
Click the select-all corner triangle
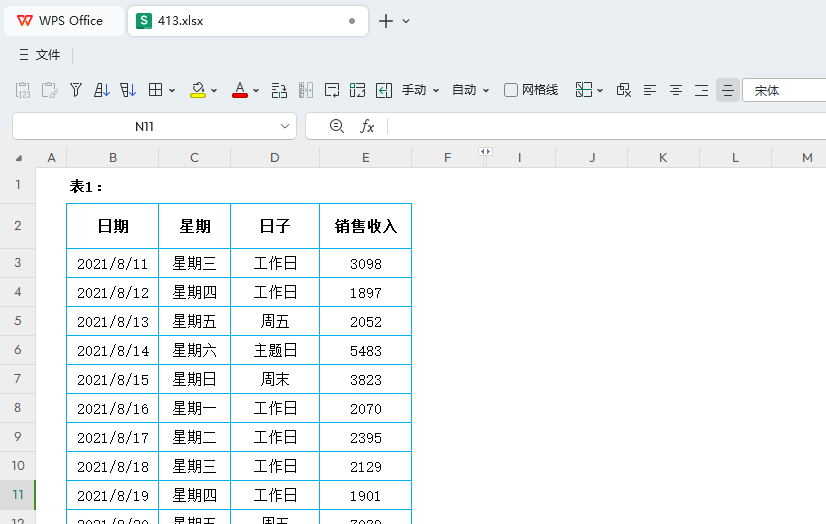click(19, 158)
